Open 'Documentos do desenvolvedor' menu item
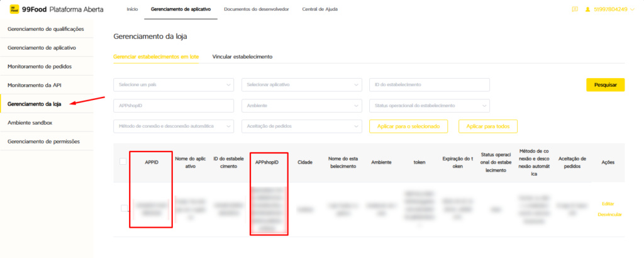The height and width of the screenshot is (258, 644). point(257,9)
